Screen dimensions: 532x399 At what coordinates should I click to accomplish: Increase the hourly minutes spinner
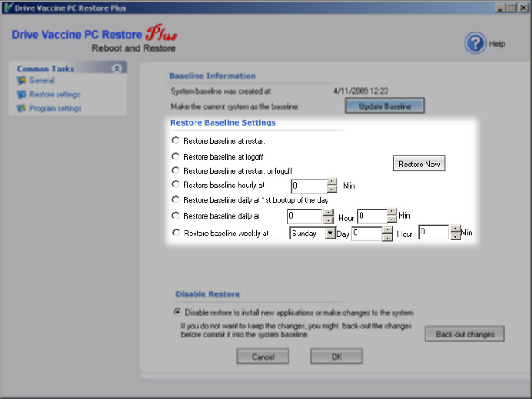click(x=332, y=181)
